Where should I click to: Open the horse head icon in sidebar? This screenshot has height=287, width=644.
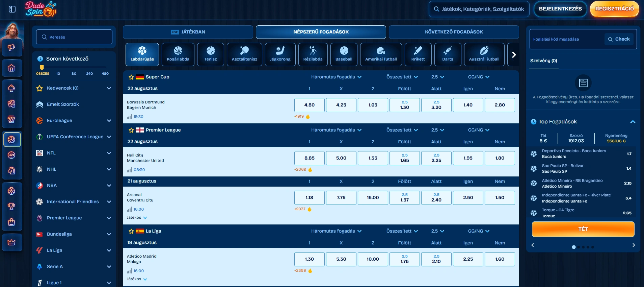click(11, 171)
